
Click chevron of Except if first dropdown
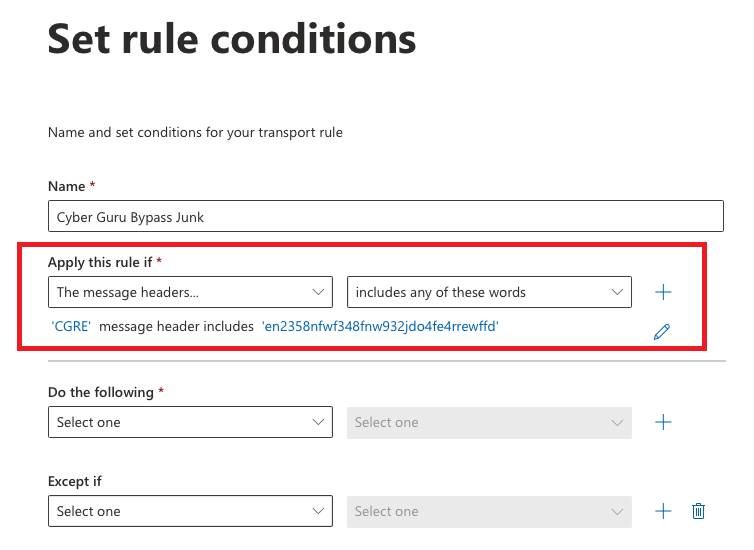tap(318, 512)
